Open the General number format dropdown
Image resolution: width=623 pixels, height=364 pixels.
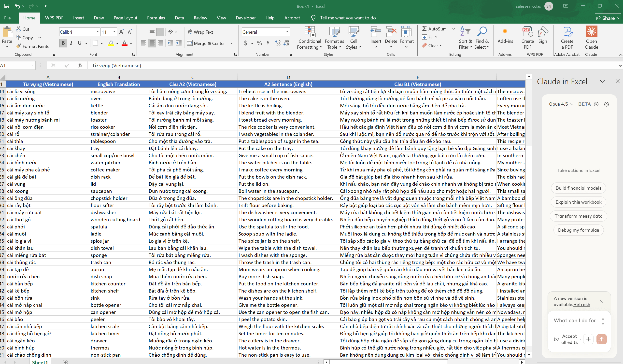[287, 32]
